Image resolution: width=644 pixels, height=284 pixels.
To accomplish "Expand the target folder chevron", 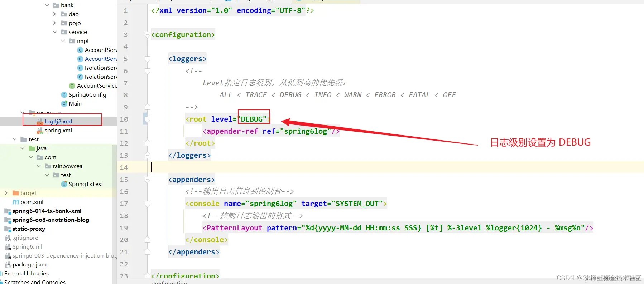I will point(6,193).
